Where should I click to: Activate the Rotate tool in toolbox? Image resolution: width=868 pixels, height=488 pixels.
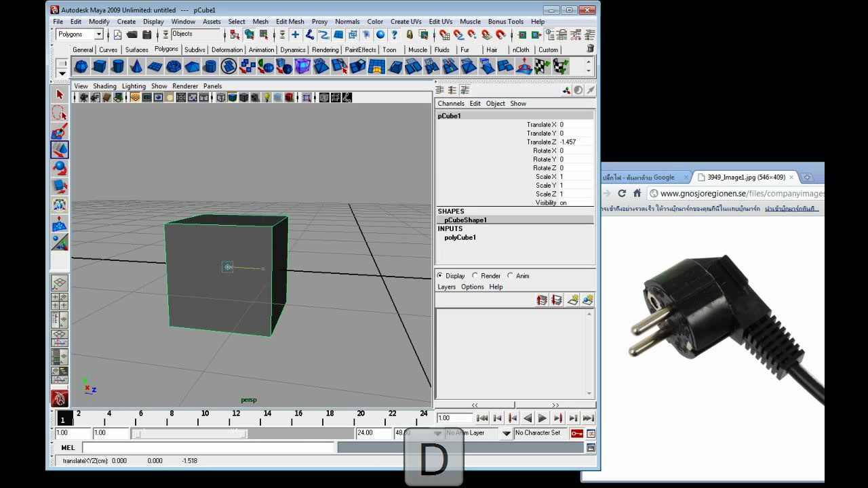[x=60, y=168]
